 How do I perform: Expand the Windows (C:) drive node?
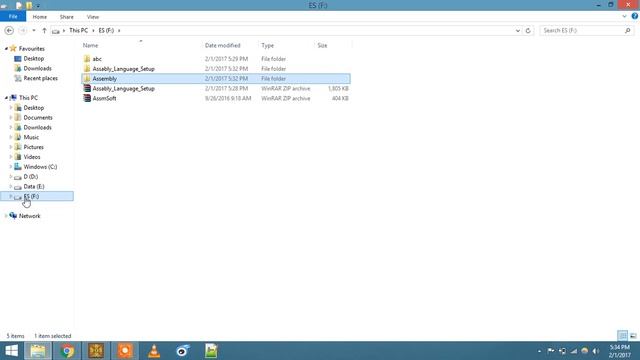click(x=11, y=167)
